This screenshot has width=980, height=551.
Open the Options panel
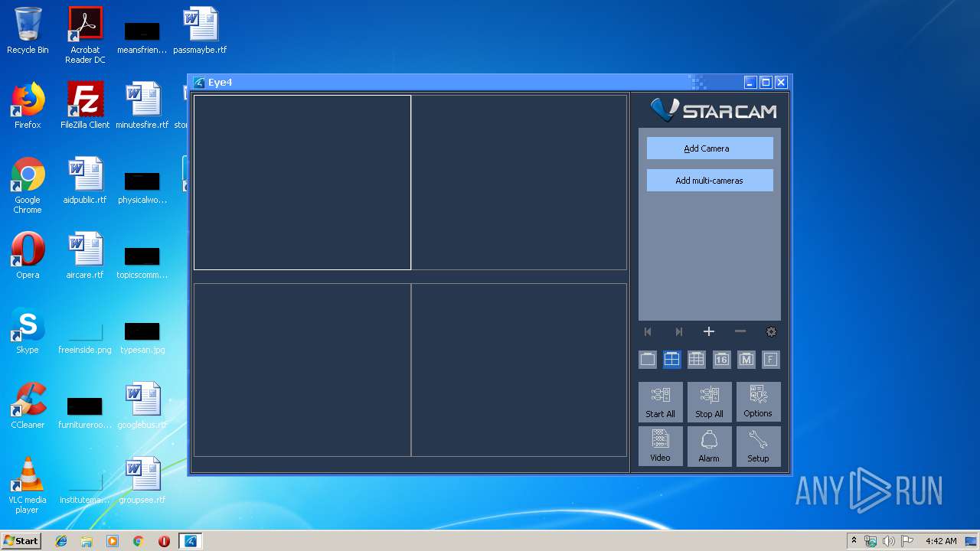758,402
